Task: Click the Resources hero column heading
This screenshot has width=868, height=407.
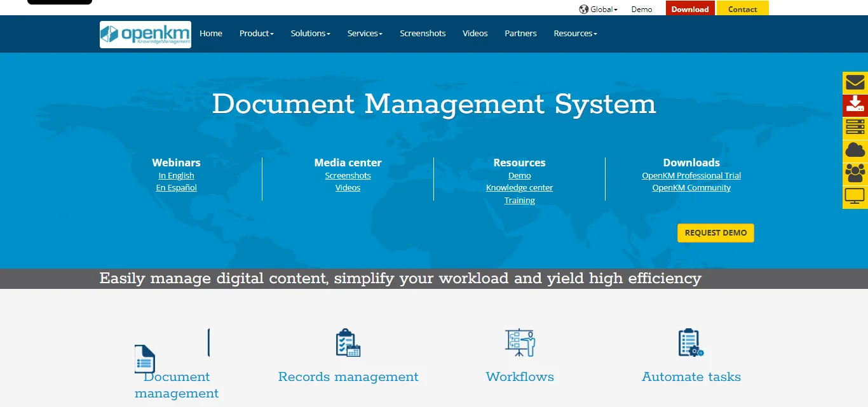Action: pyautogui.click(x=520, y=163)
